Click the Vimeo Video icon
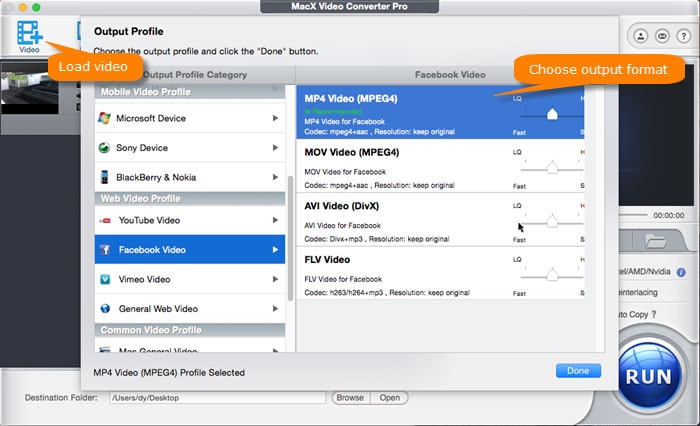This screenshot has height=426, width=700. [105, 280]
